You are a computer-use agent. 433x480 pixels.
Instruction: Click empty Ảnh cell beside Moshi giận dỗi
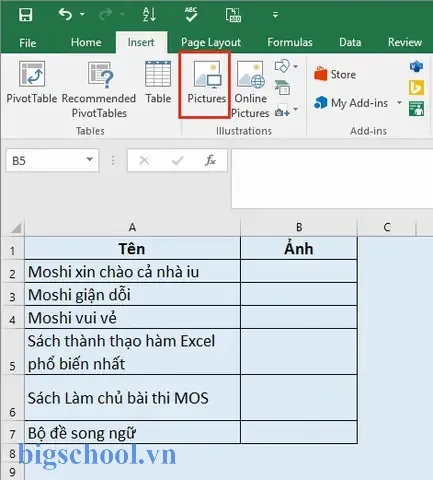(x=299, y=295)
